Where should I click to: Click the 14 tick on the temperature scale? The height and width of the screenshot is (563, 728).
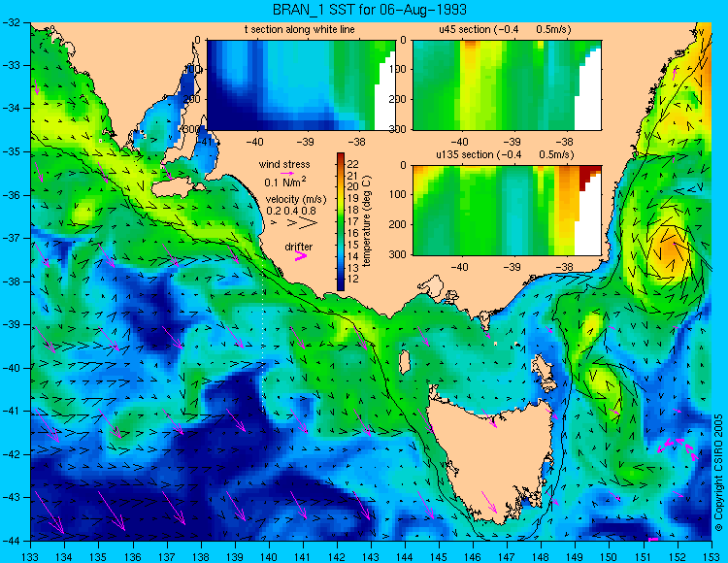(353, 256)
